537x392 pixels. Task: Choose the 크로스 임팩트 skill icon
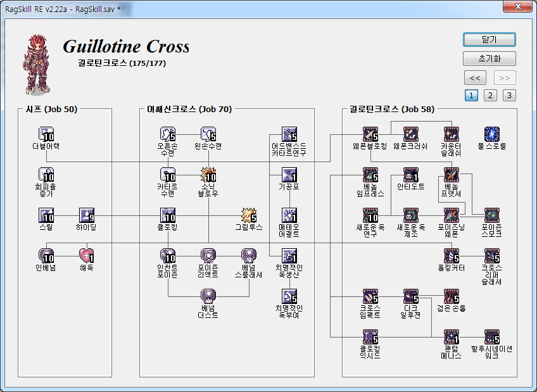[x=370, y=296]
